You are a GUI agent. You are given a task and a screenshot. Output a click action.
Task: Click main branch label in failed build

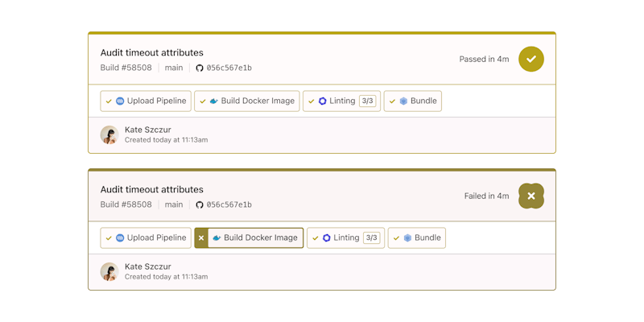coord(174,205)
